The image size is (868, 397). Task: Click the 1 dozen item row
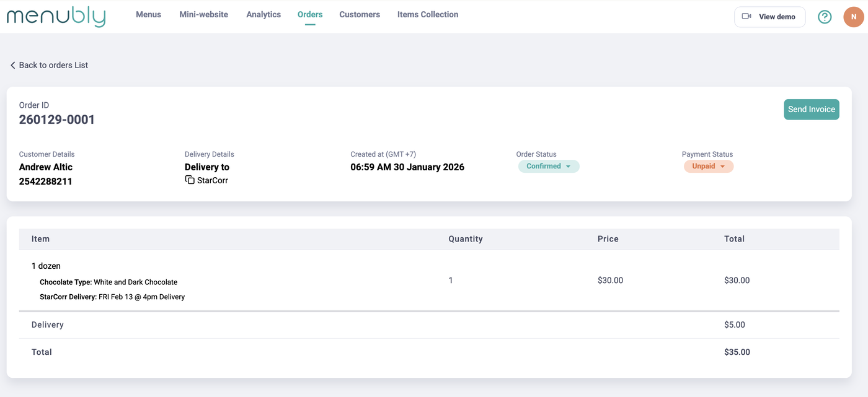[46, 266]
